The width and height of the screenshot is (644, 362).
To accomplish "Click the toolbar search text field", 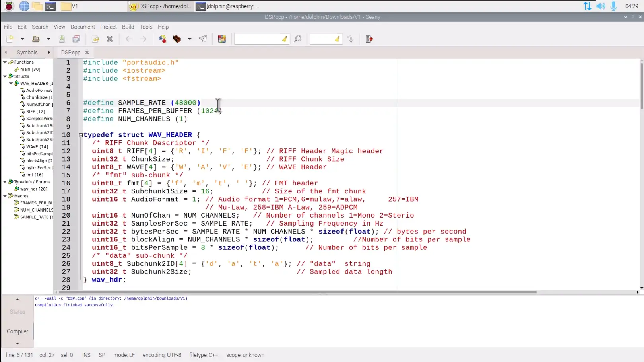I will [258, 39].
